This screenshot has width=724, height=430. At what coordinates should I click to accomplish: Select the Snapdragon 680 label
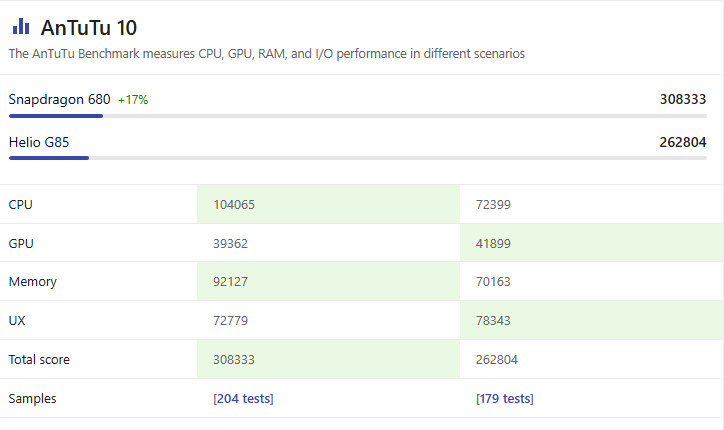point(60,99)
